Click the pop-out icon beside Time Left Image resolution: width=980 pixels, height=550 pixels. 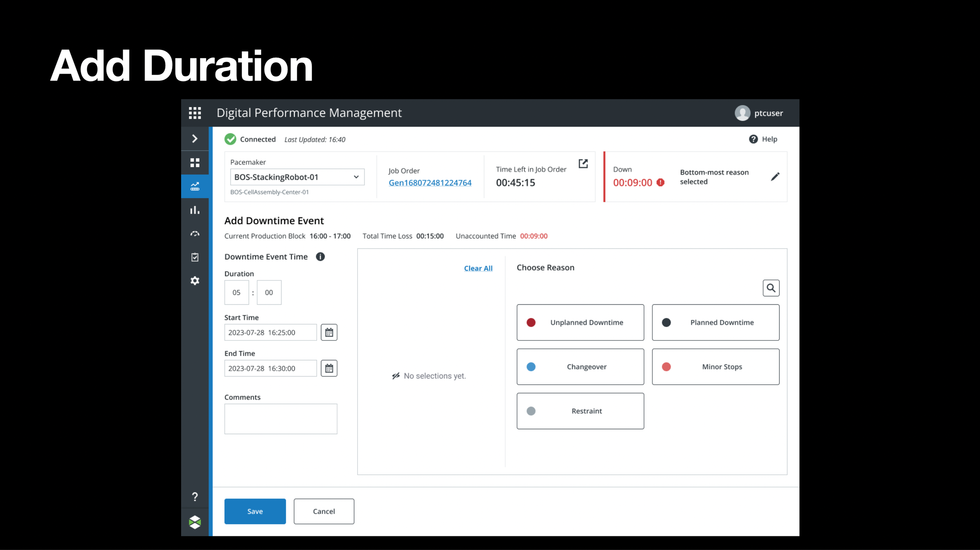point(583,164)
